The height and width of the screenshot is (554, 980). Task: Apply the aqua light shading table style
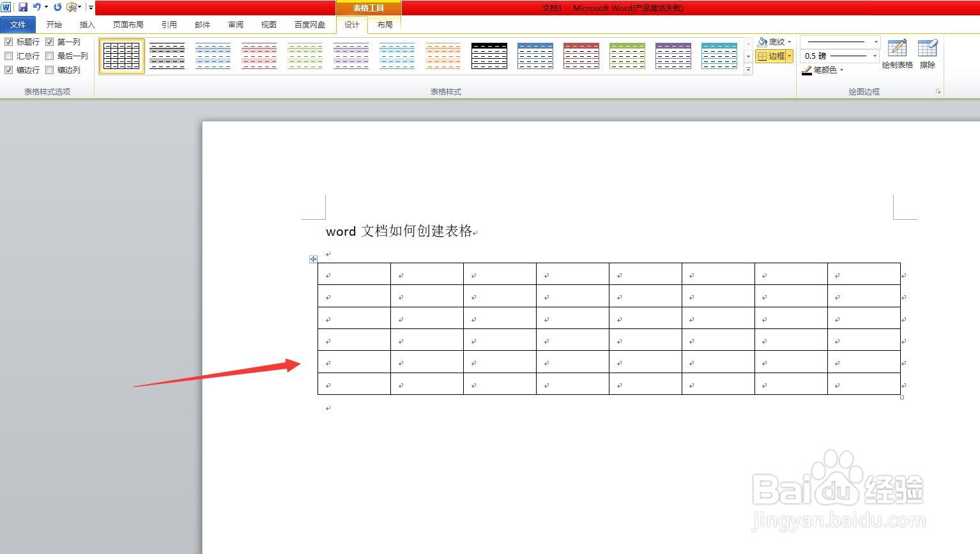coord(397,56)
